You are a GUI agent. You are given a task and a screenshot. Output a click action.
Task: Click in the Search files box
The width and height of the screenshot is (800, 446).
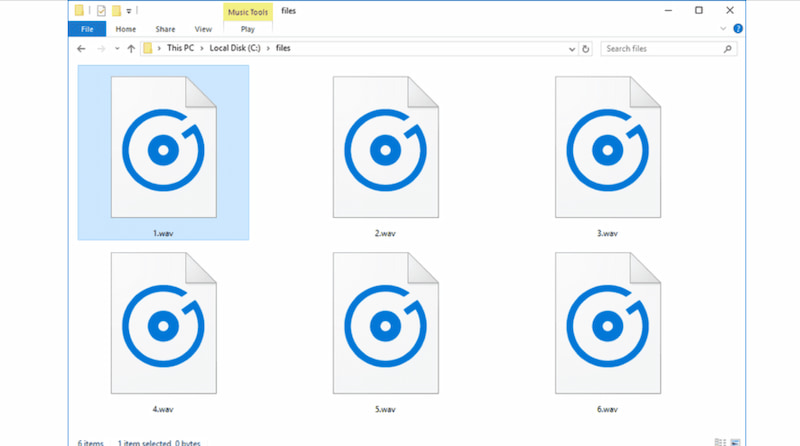click(x=660, y=48)
